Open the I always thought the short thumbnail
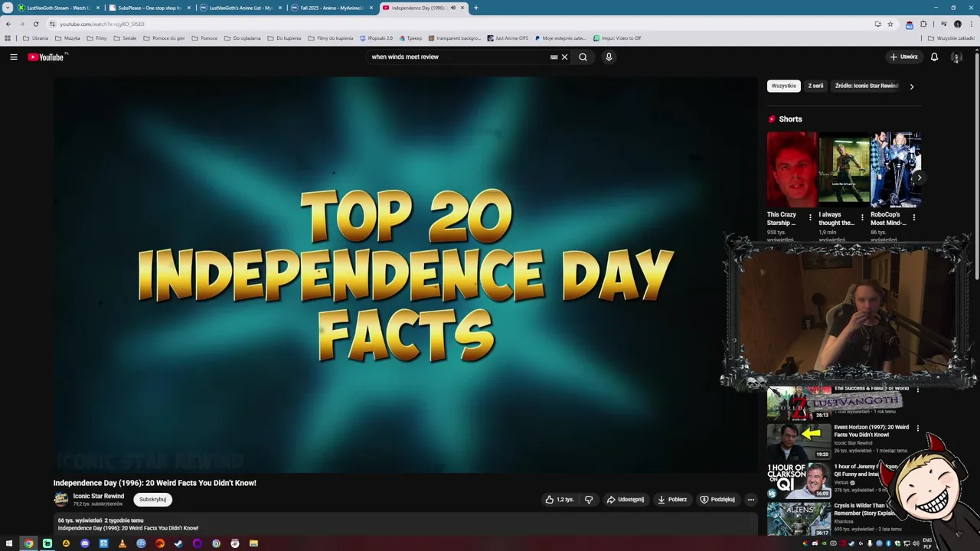 pyautogui.click(x=844, y=170)
